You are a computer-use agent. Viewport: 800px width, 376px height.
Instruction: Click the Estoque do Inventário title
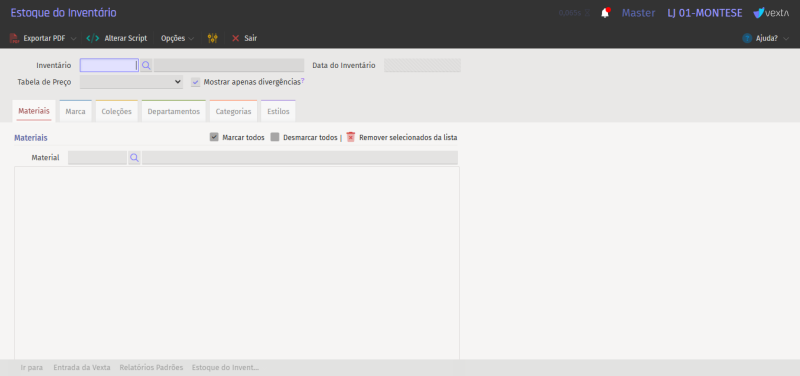pos(63,13)
